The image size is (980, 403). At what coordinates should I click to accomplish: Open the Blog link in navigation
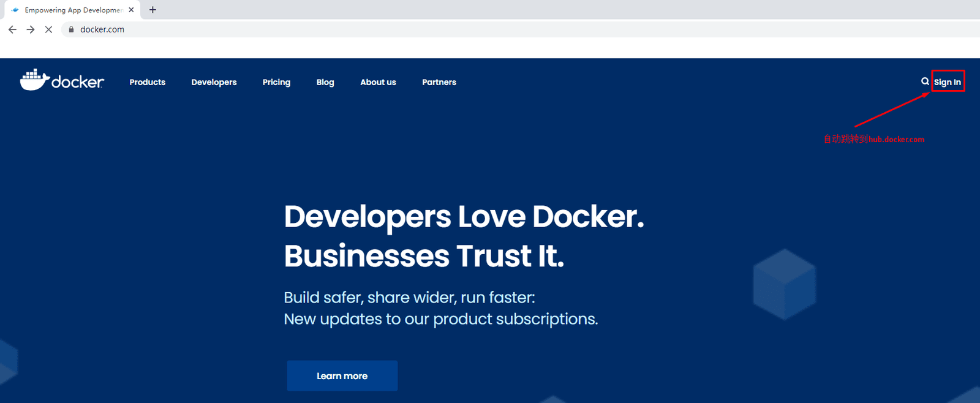[325, 82]
